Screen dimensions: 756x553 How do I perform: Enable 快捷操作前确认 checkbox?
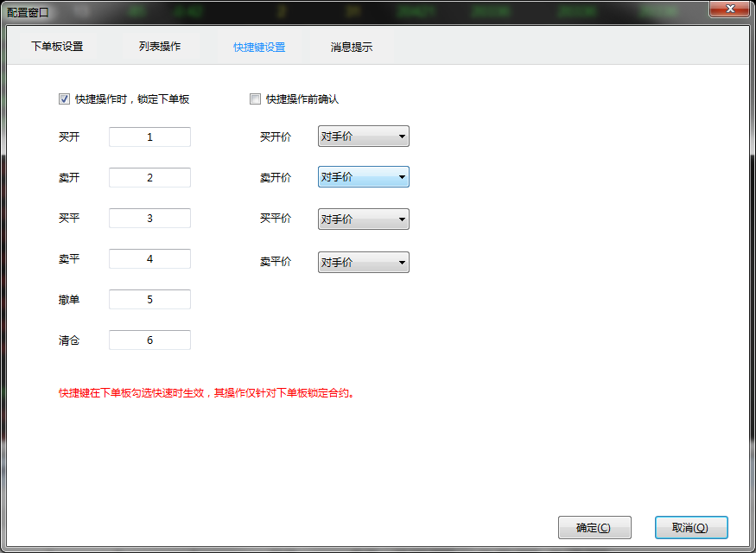tap(255, 99)
